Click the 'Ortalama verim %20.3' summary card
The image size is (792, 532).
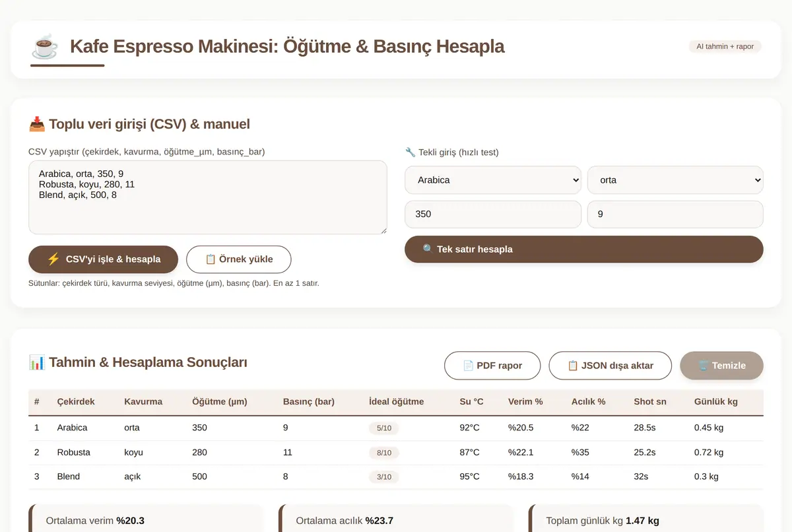146,519
